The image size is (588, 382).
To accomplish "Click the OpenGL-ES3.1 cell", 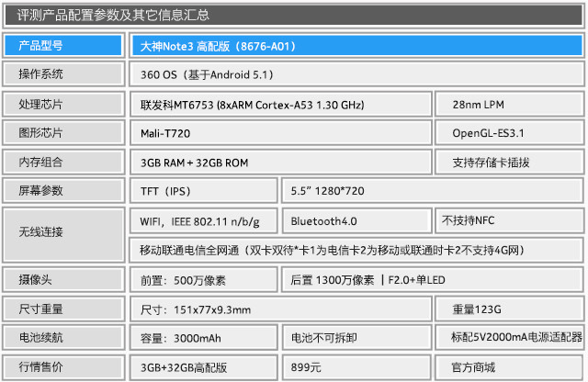I will pyautogui.click(x=509, y=133).
